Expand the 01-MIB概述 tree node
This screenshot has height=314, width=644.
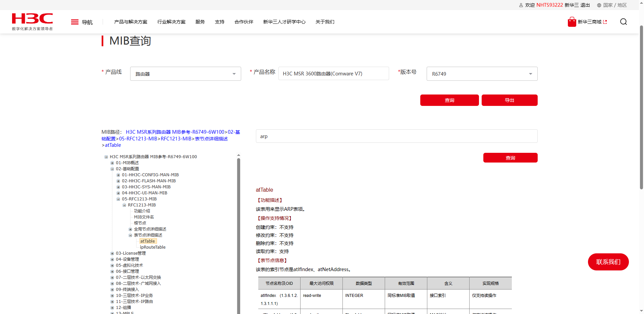(x=112, y=163)
